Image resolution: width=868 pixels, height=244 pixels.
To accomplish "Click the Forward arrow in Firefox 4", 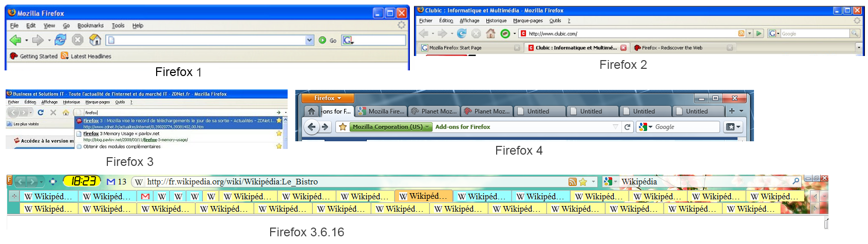I will [x=325, y=126].
